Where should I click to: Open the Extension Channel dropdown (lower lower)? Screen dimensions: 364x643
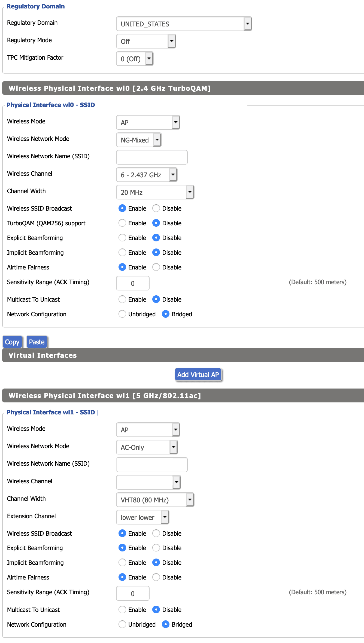(x=142, y=517)
